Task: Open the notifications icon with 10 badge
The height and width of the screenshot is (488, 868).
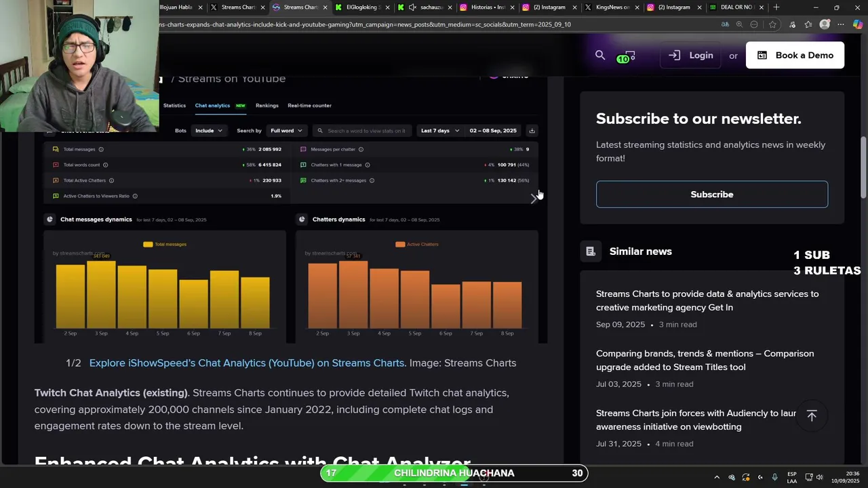Action: pyautogui.click(x=627, y=56)
